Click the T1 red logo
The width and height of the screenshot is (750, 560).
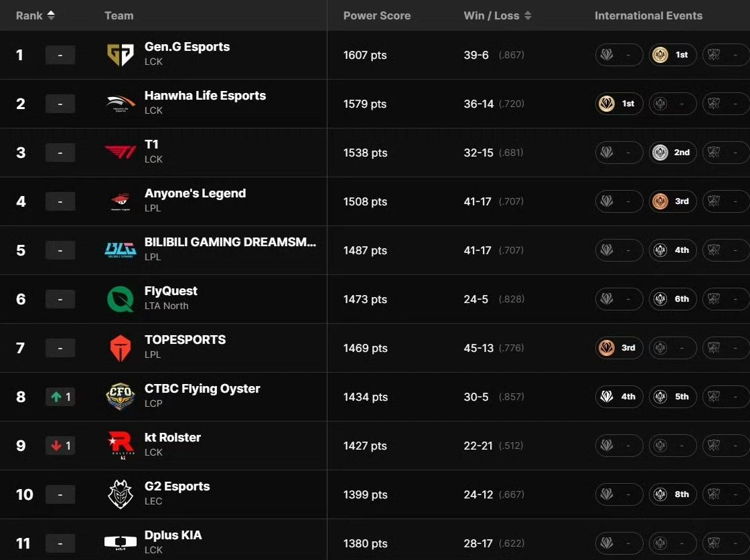[x=121, y=153]
